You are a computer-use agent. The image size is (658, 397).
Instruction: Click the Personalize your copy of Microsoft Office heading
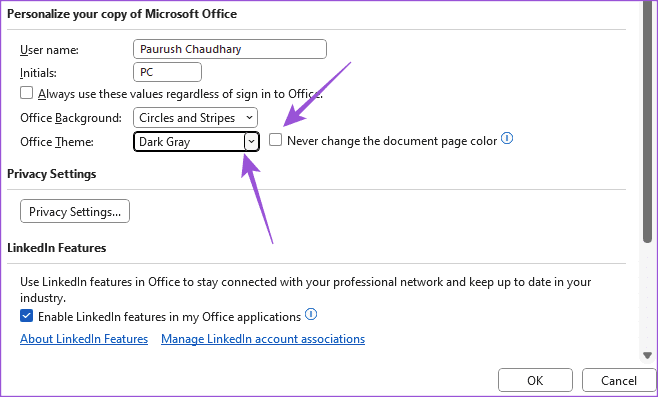pyautogui.click(x=122, y=14)
